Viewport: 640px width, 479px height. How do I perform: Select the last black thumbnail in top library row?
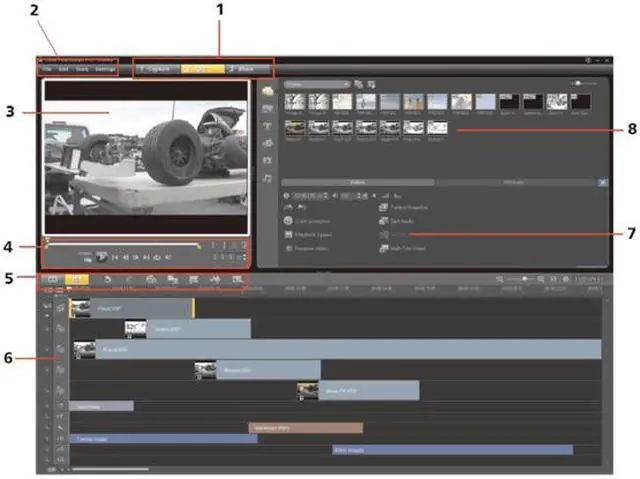581,102
